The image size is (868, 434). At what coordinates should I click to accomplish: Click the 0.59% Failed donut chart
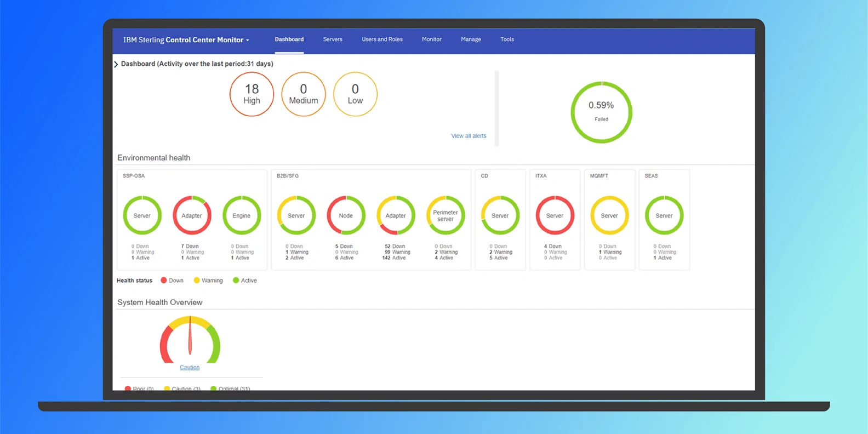[x=601, y=112]
